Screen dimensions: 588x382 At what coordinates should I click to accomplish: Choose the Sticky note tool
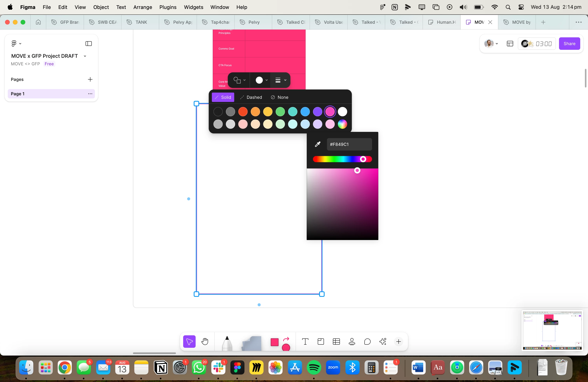click(x=252, y=343)
